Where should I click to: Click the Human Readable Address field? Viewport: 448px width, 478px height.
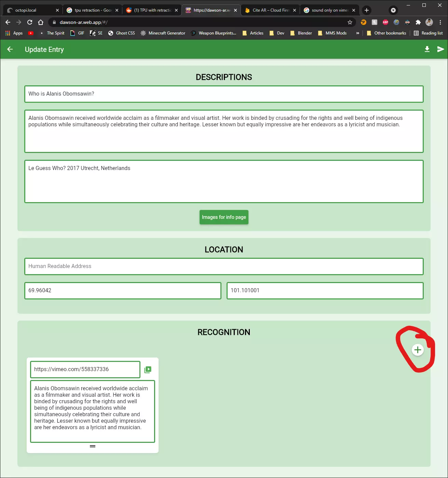224,266
